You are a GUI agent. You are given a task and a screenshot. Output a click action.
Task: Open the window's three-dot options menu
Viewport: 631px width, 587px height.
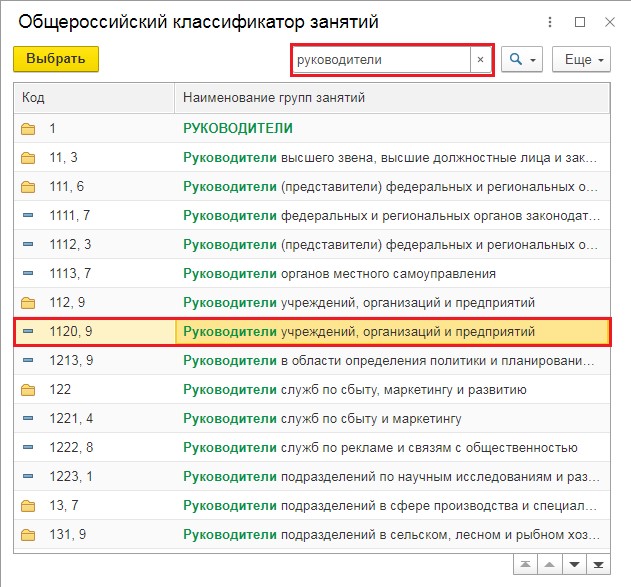(x=548, y=21)
